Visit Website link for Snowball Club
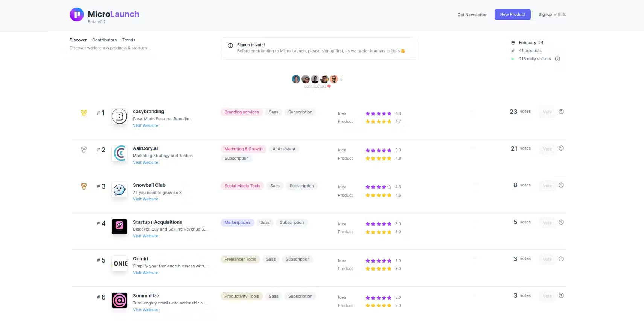The width and height of the screenshot is (644, 321). click(x=145, y=199)
